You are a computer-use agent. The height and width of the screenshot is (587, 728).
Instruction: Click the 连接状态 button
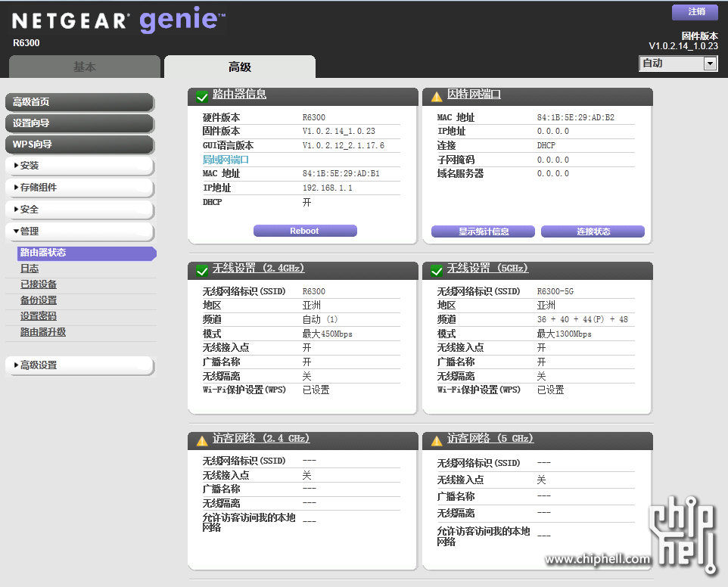[x=593, y=231]
